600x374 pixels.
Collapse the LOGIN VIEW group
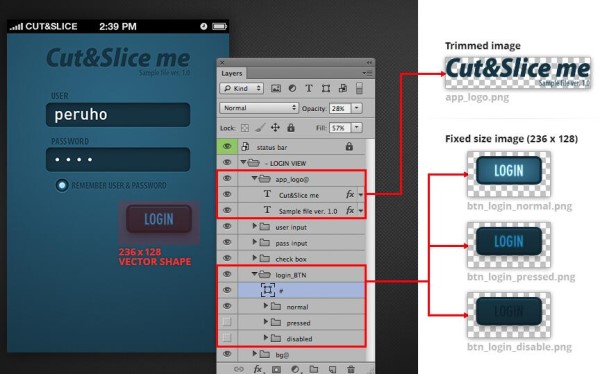coord(243,162)
